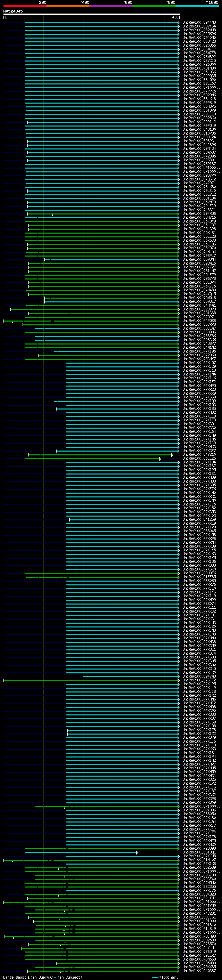The width and height of the screenshot is (222, 980).
Task: Open hit UniRef100_Q8RWM8
Action: click(x=199, y=30)
